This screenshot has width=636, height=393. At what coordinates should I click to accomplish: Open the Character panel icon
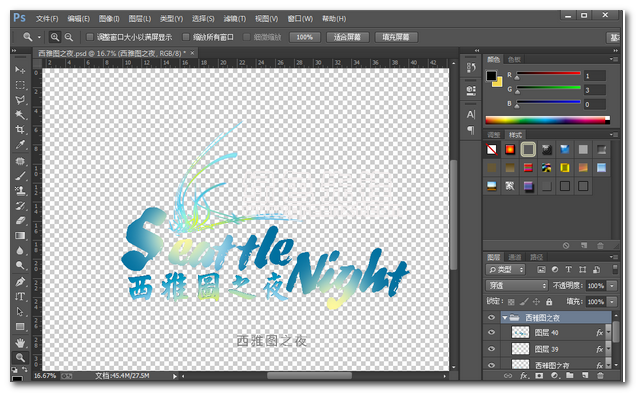click(x=471, y=114)
